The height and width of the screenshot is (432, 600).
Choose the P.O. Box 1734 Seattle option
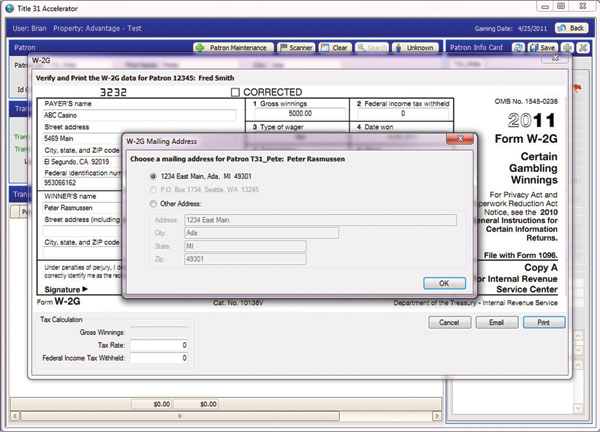click(153, 188)
